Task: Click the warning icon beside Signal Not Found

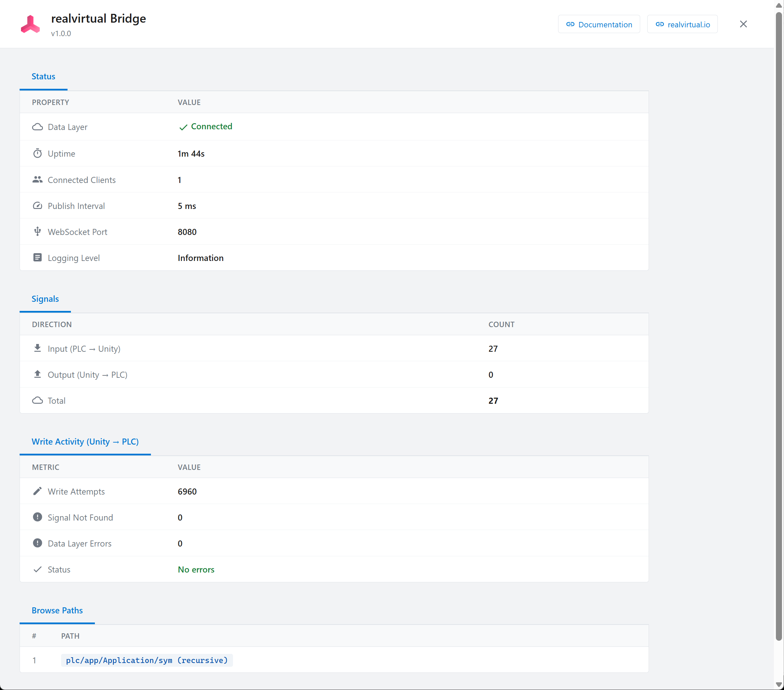Action: (37, 517)
